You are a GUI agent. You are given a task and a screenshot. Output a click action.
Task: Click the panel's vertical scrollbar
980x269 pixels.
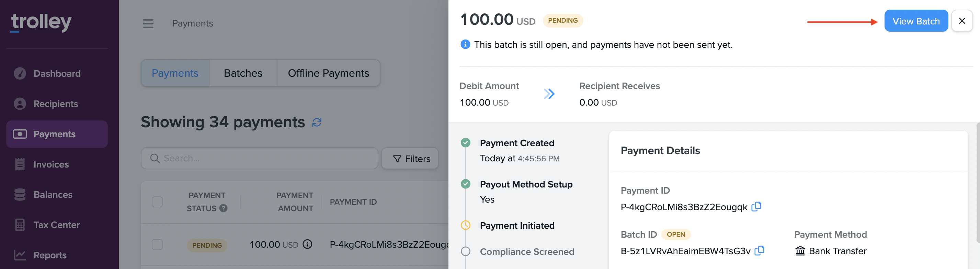point(978,183)
